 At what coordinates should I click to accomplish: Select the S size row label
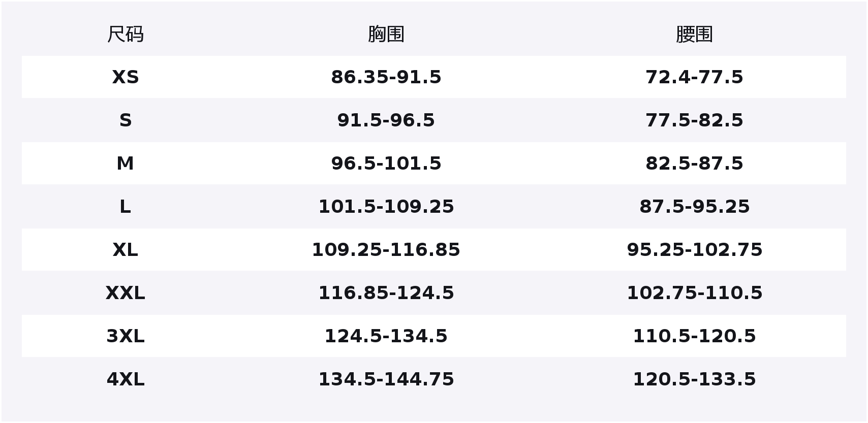pyautogui.click(x=125, y=120)
